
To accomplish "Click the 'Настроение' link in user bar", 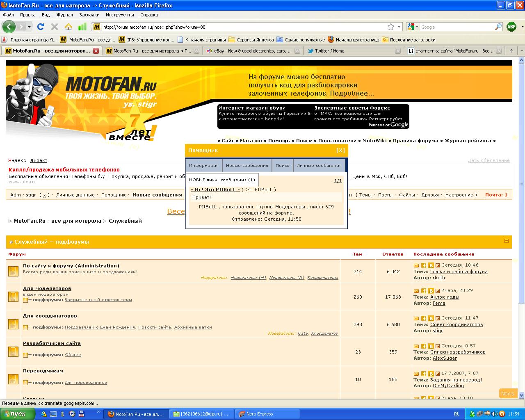I will pos(459,195).
